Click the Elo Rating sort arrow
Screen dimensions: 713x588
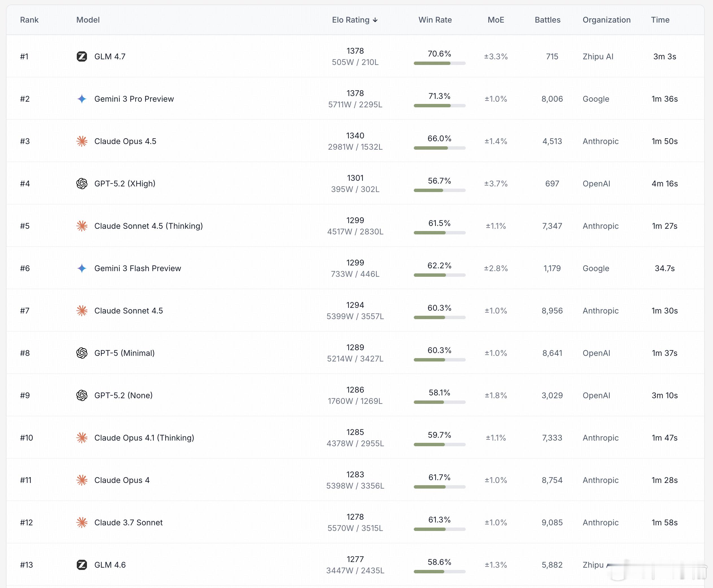(375, 20)
